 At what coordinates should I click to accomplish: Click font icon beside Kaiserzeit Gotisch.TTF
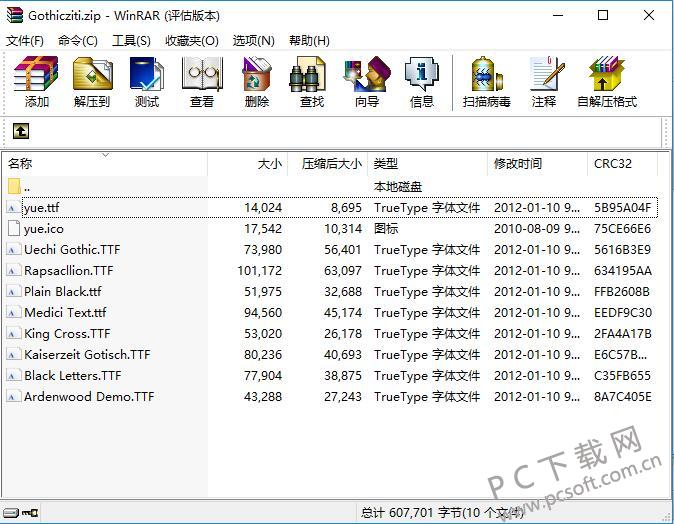coord(13,355)
